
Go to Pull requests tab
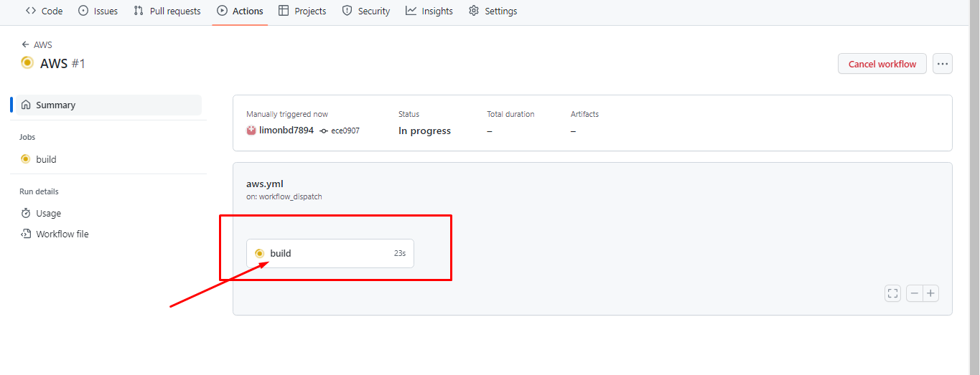point(167,11)
